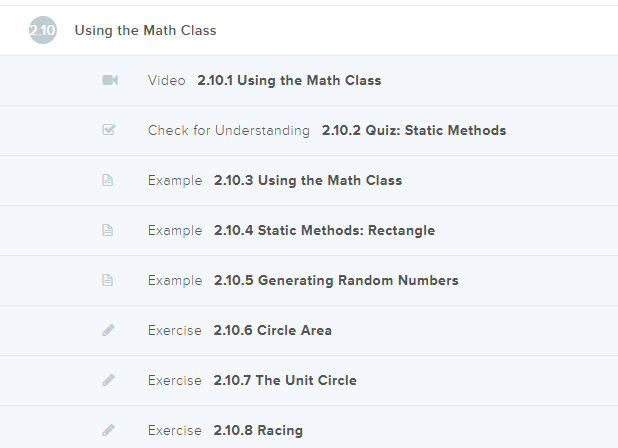
Task: Collapse the Using the Math Class section header
Action: 146,30
